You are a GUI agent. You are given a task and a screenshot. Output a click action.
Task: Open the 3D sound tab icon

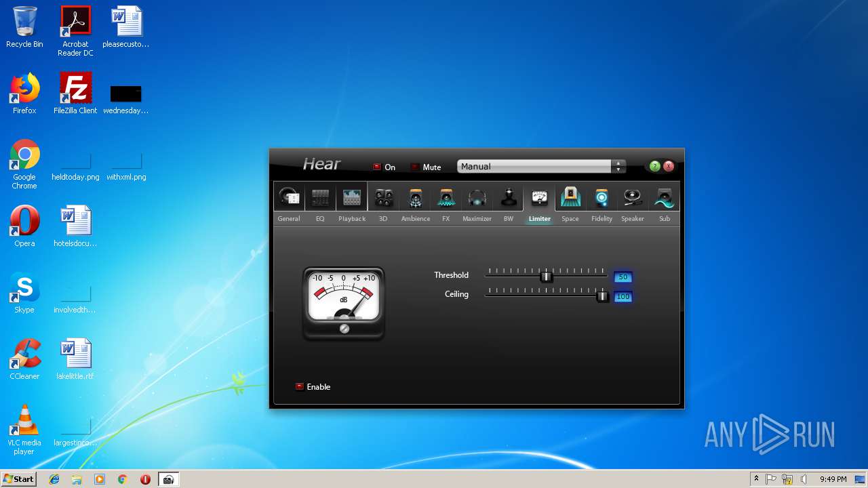[384, 197]
